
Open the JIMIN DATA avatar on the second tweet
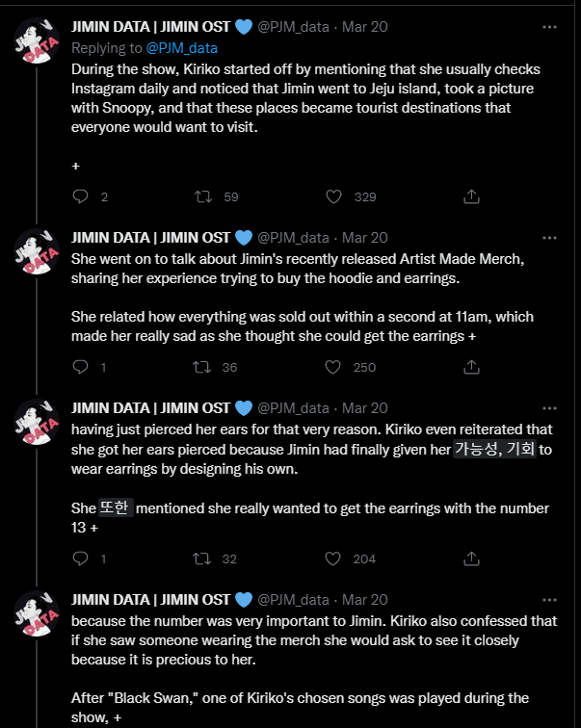coord(37,251)
